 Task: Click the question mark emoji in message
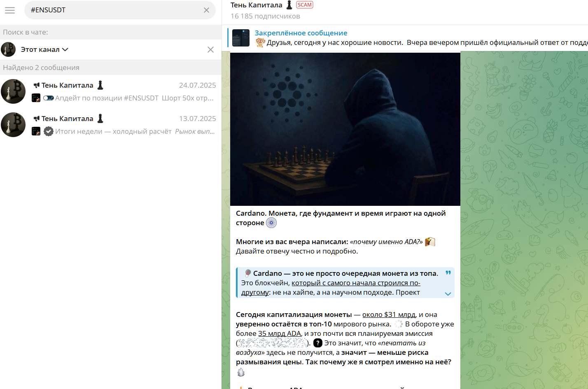pos(318,343)
